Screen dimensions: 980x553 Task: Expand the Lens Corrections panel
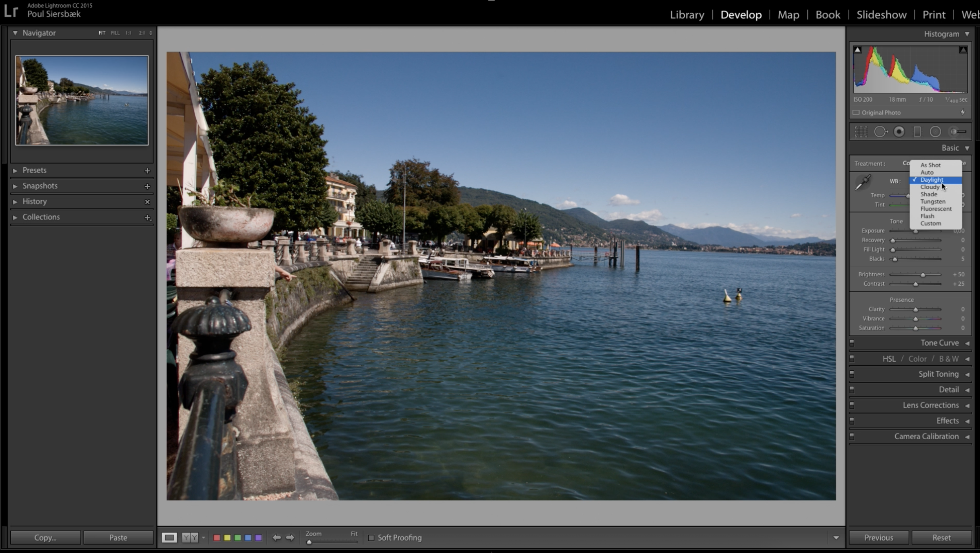(930, 405)
